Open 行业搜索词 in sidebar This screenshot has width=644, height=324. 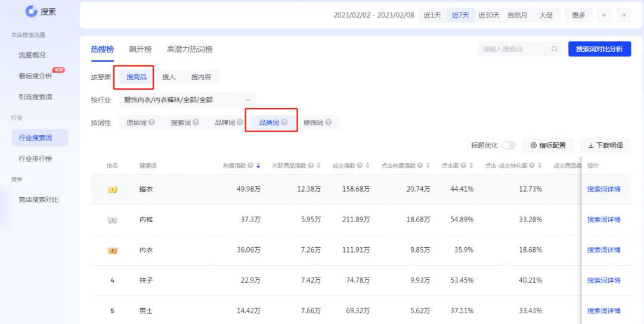(x=40, y=138)
